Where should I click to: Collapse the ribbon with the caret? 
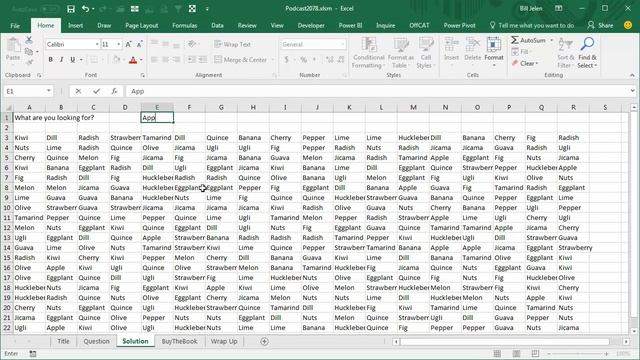click(632, 75)
